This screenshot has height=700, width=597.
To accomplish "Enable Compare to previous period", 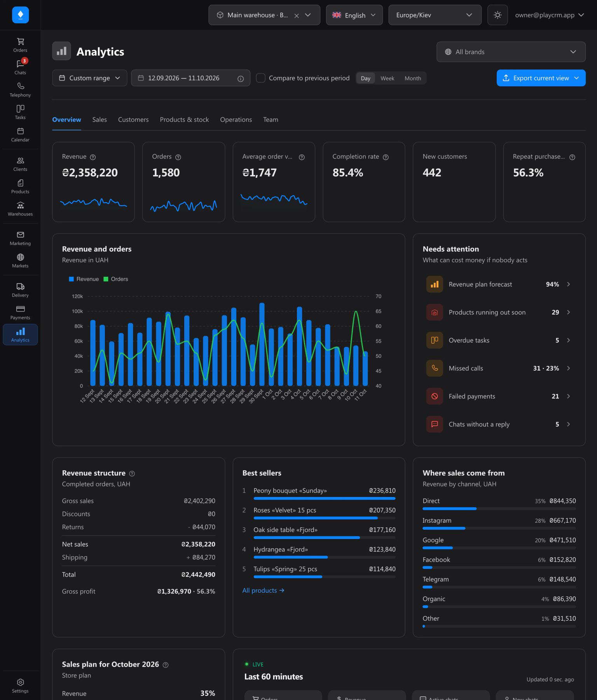I will coord(261,78).
